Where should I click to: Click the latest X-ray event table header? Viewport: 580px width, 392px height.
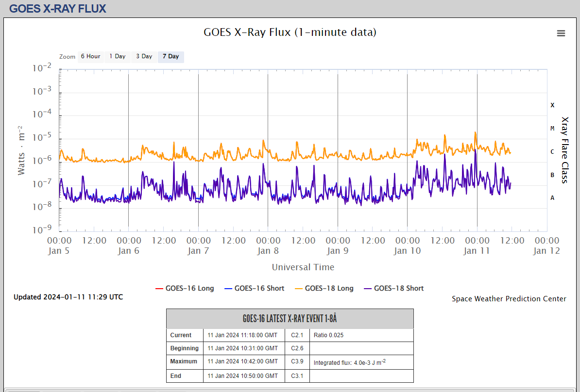pos(290,319)
